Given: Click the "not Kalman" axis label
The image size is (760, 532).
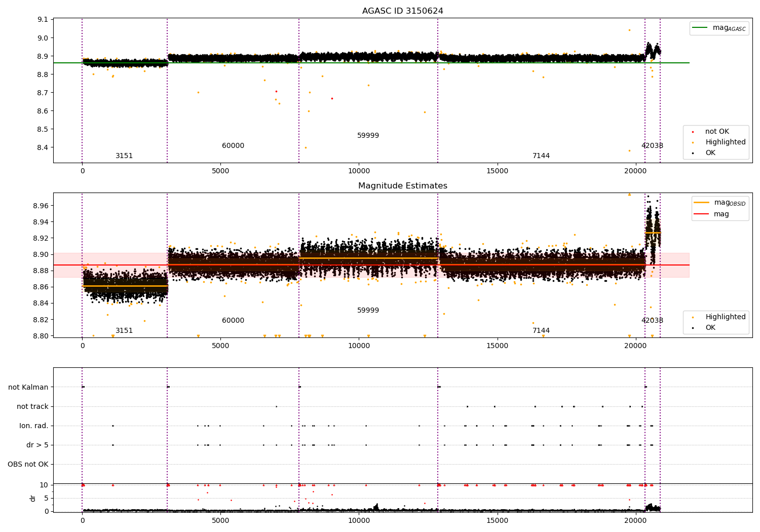Looking at the screenshot, I should click(x=28, y=387).
